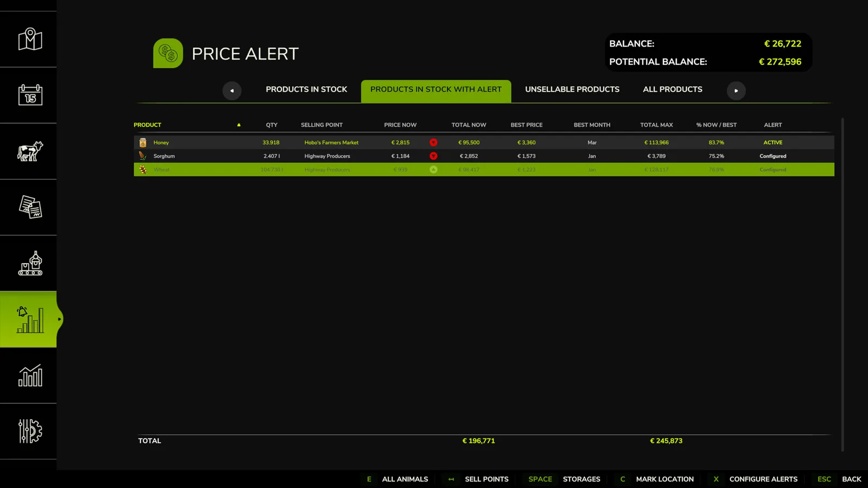Sort by Best Month column header
This screenshot has height=488, width=868.
(592, 125)
